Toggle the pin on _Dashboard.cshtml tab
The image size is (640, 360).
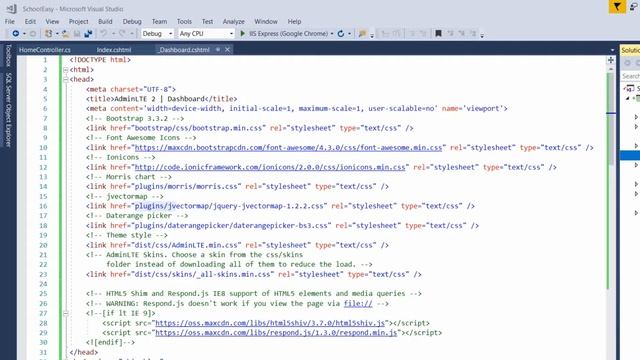pyautogui.click(x=218, y=49)
